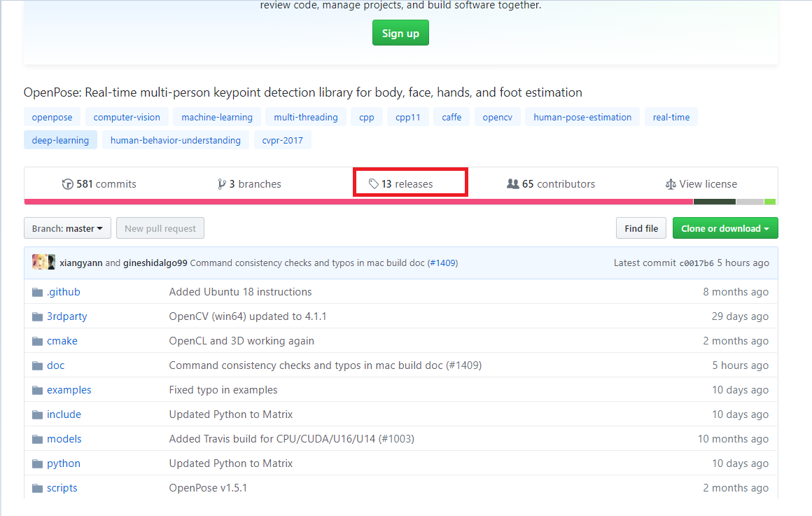The image size is (812, 516).
Task: Click the Find file button
Action: click(641, 228)
